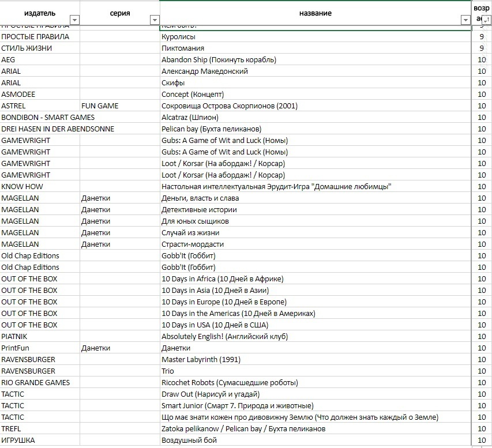Select Данетки series in Страсти-мордасти row
492x448 pixels.
(x=120, y=244)
